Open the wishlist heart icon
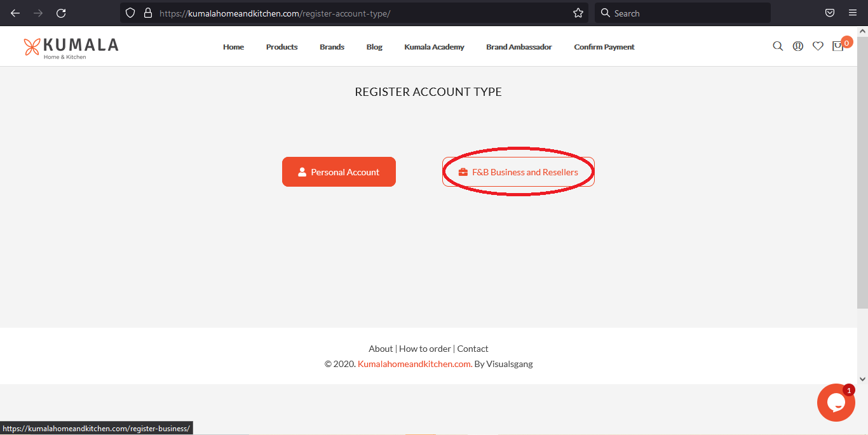The width and height of the screenshot is (868, 435). (x=818, y=46)
